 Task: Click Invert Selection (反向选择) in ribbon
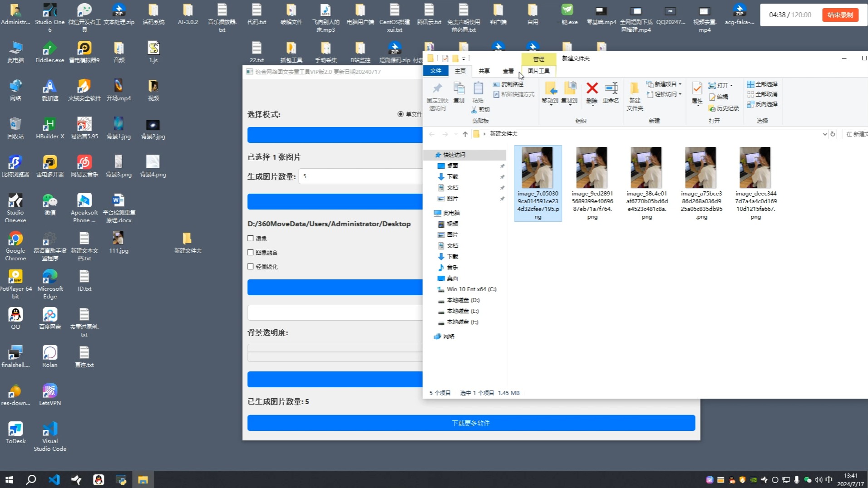(762, 104)
